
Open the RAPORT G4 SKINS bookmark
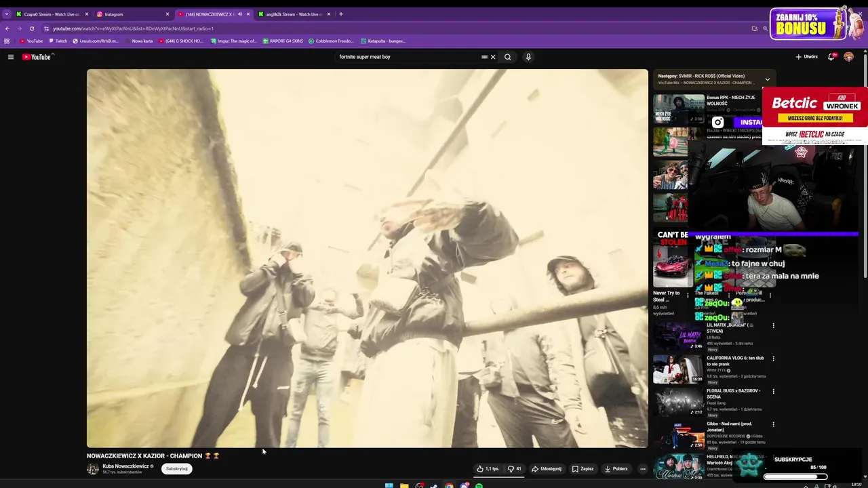pos(283,41)
